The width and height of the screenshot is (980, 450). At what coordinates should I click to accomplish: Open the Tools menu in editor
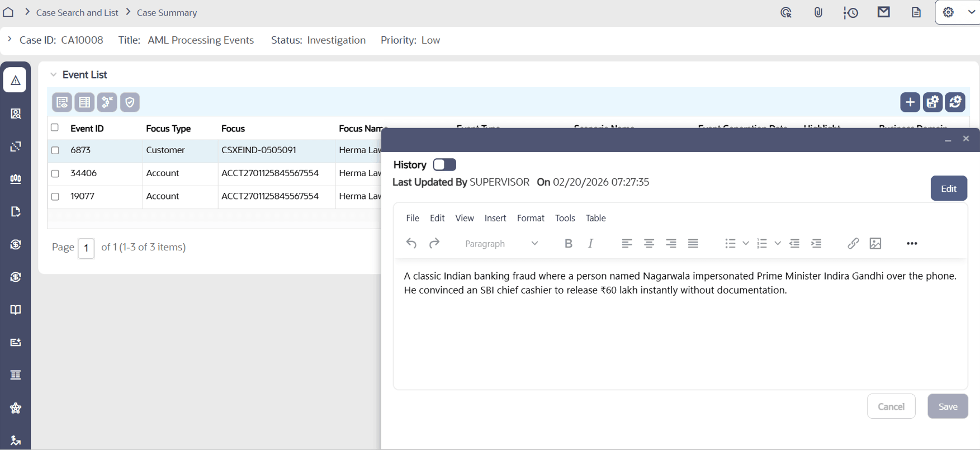(x=565, y=218)
